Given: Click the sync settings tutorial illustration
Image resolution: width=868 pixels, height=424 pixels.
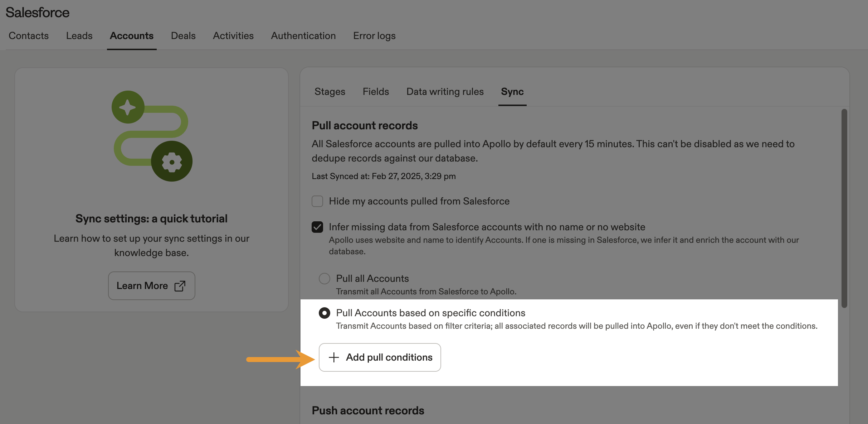Looking at the screenshot, I should point(152,136).
